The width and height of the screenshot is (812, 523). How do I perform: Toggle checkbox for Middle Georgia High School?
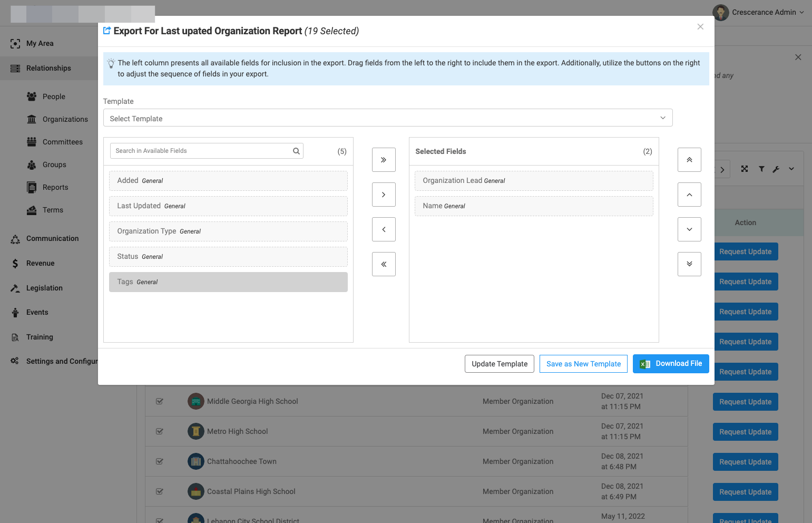click(160, 401)
